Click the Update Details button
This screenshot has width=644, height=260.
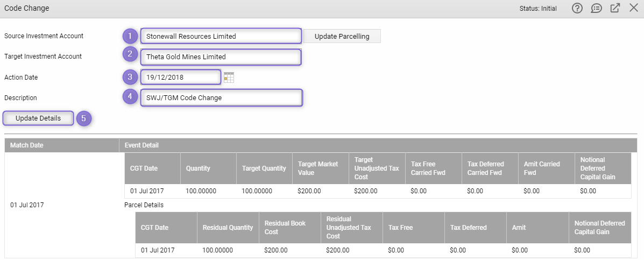click(x=38, y=118)
